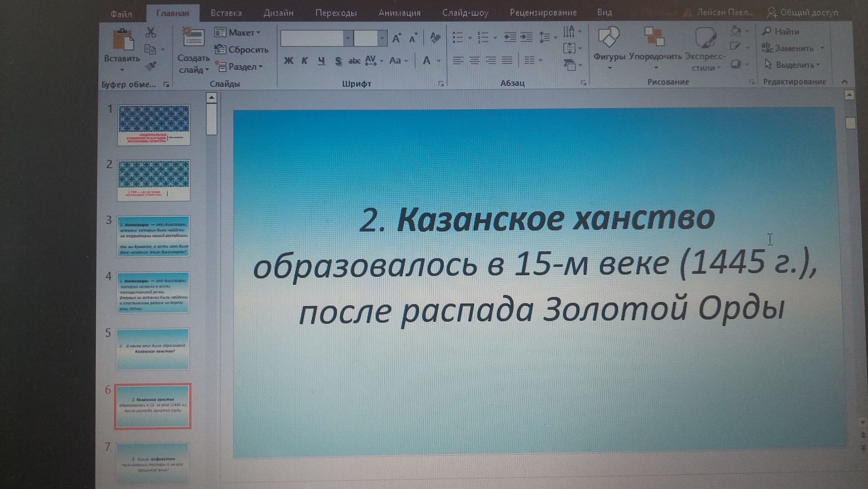This screenshot has height=489, width=868.
Task: Click the Cut scissors icon
Action: [x=151, y=33]
